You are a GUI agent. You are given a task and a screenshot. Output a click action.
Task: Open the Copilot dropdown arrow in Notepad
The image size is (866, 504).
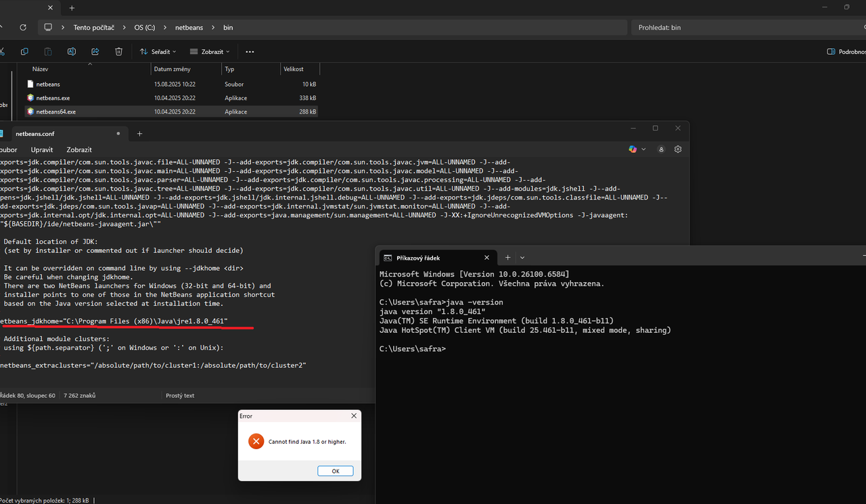(x=643, y=150)
